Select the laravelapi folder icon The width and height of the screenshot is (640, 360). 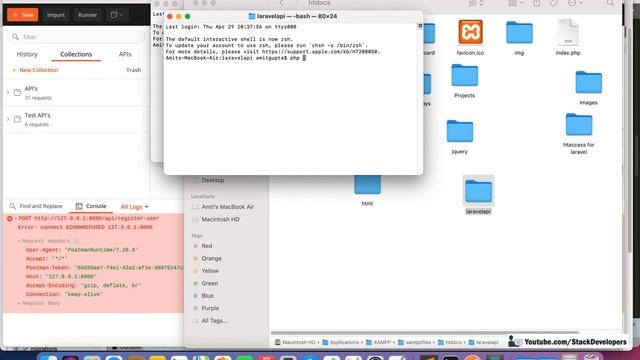coord(478,191)
